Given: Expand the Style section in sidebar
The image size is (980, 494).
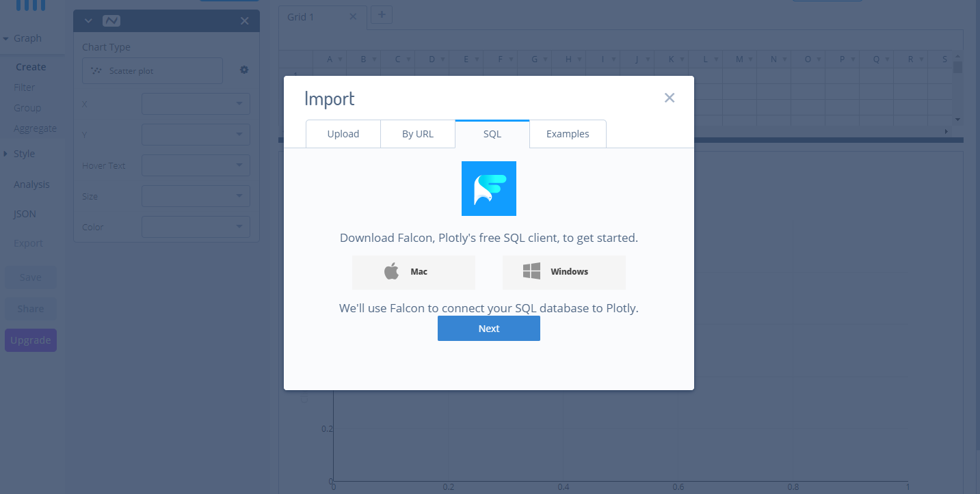Looking at the screenshot, I should [x=6, y=154].
